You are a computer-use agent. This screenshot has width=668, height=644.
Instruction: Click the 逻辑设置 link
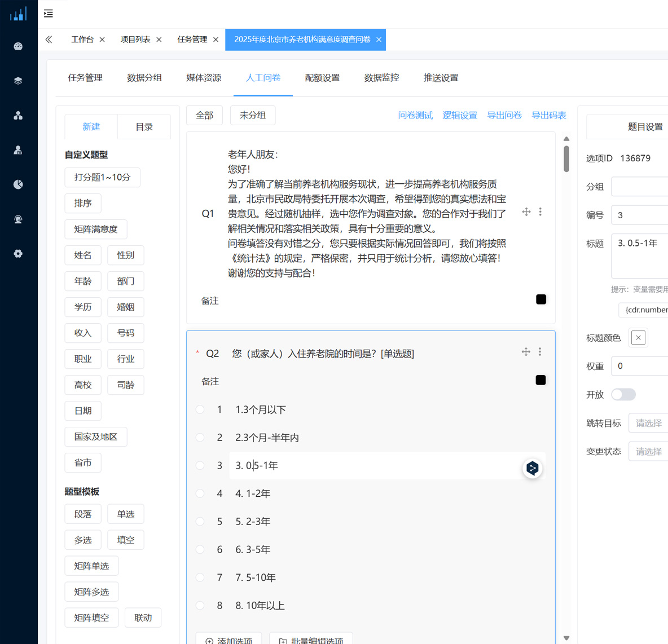click(459, 115)
